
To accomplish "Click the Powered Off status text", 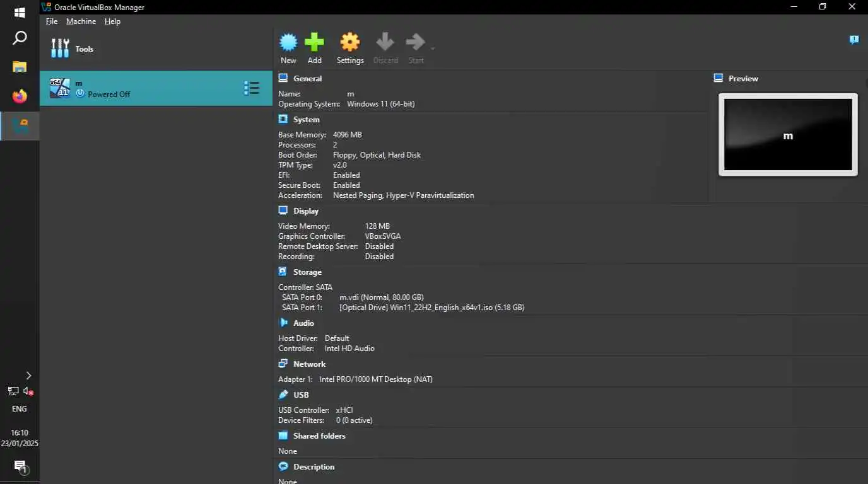I will pos(108,95).
